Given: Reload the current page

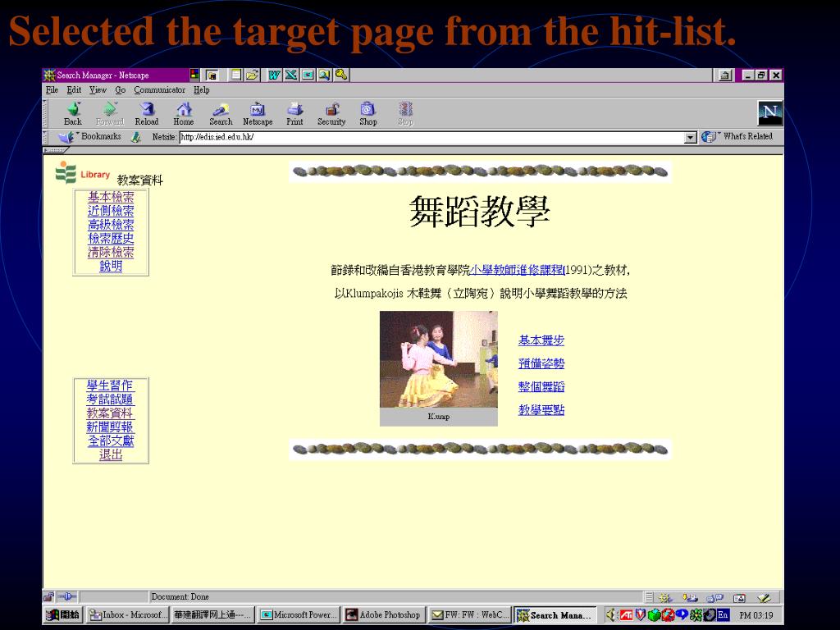Looking at the screenshot, I should pos(147,113).
